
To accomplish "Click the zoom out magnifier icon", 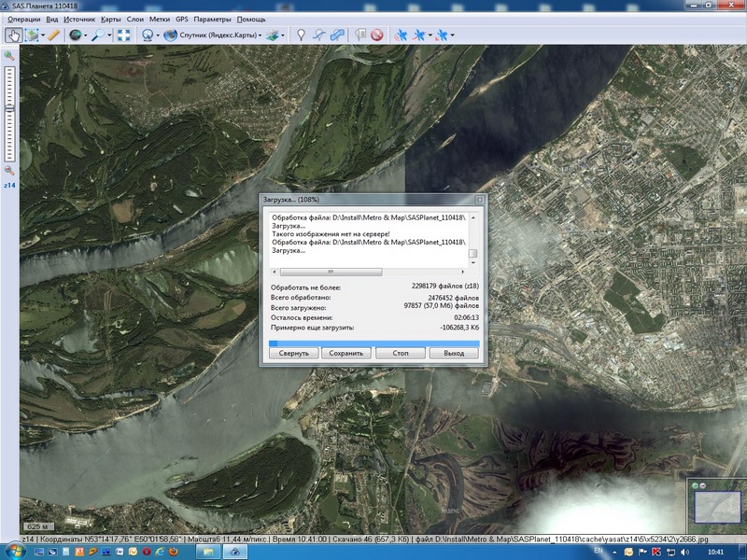I will 9,171.
